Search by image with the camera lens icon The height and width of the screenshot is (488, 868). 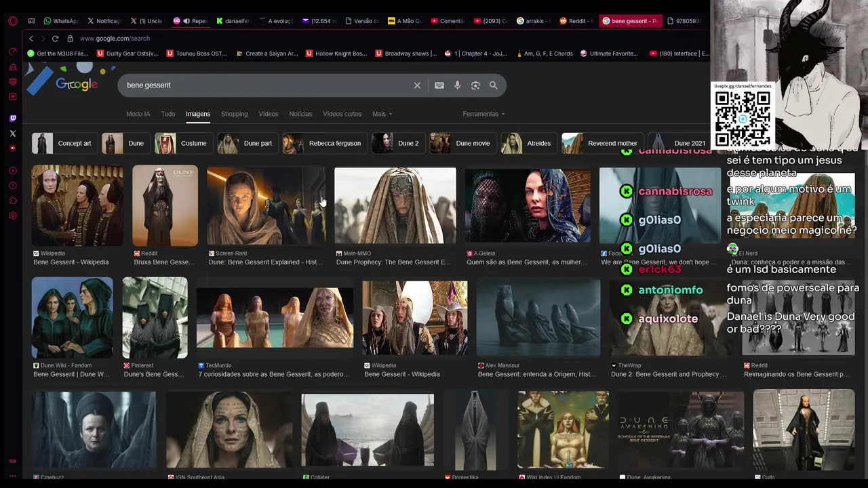tap(475, 85)
